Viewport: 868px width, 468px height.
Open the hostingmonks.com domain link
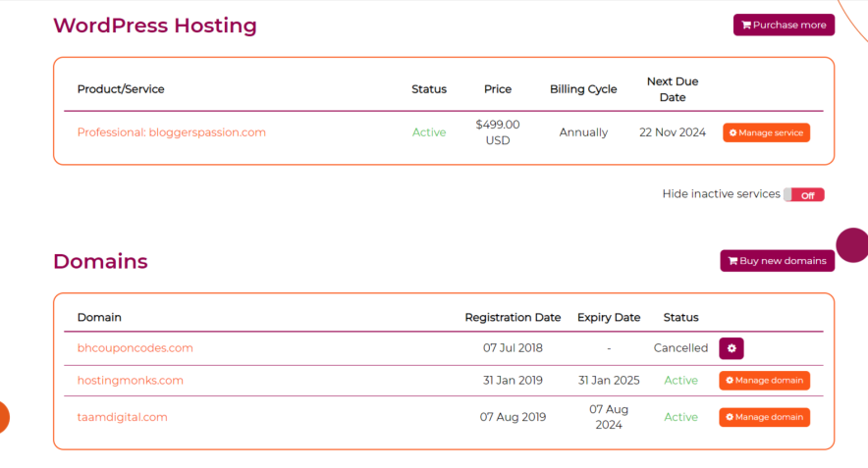(131, 381)
